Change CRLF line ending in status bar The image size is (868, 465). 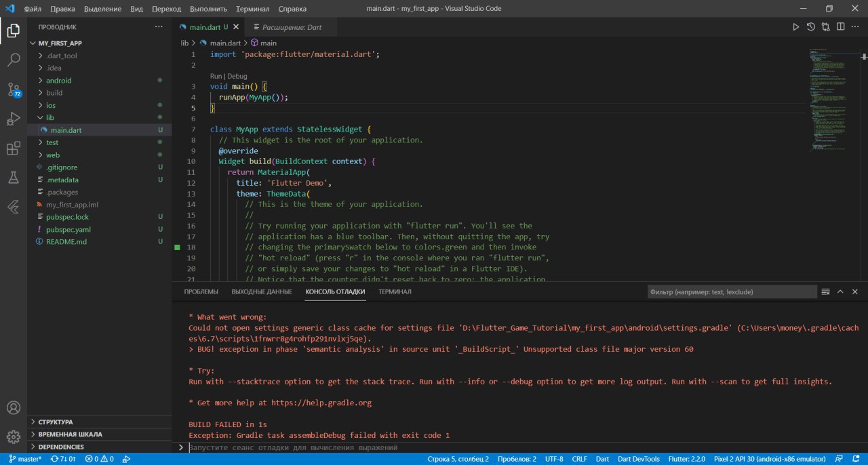point(580,459)
